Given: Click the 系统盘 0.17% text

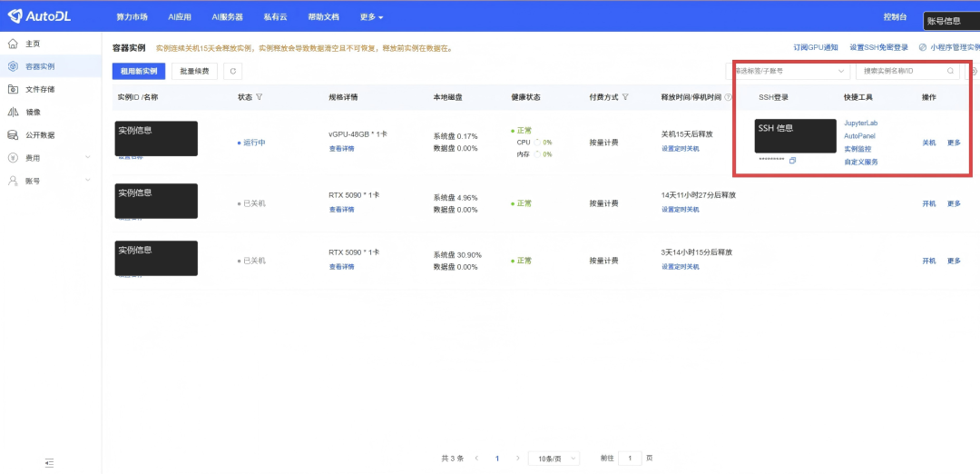Looking at the screenshot, I should point(455,136).
